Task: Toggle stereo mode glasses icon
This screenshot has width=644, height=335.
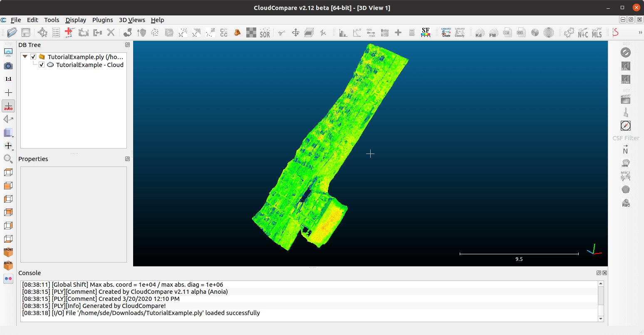Action: [x=8, y=279]
